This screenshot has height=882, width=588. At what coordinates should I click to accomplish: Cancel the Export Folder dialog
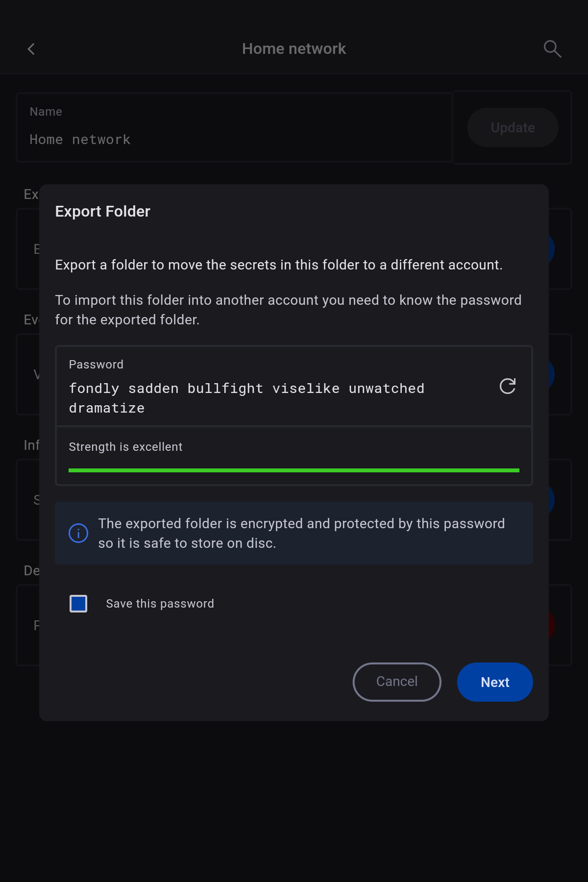click(397, 682)
